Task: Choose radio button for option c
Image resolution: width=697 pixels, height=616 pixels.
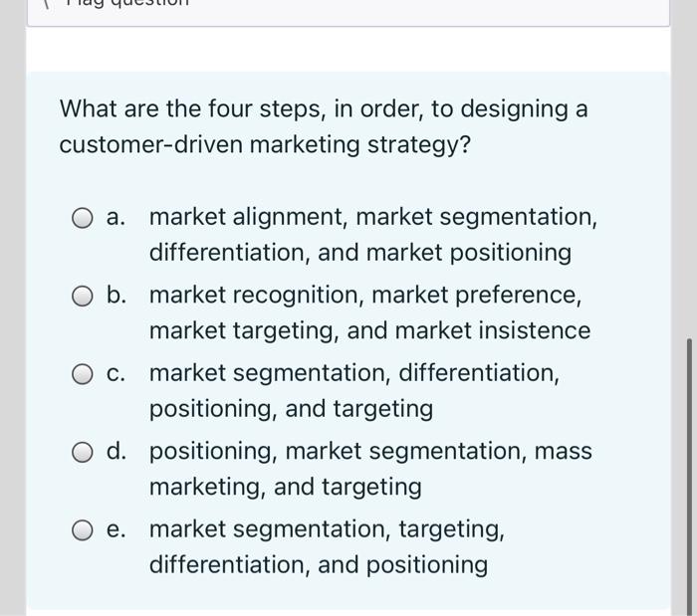Action: tap(84, 374)
